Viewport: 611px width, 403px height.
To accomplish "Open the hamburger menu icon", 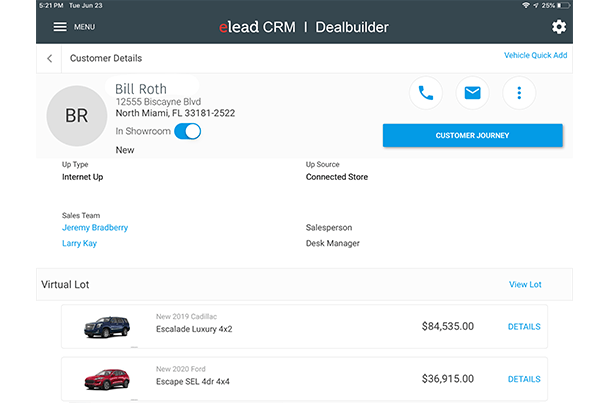I will pyautogui.click(x=60, y=27).
